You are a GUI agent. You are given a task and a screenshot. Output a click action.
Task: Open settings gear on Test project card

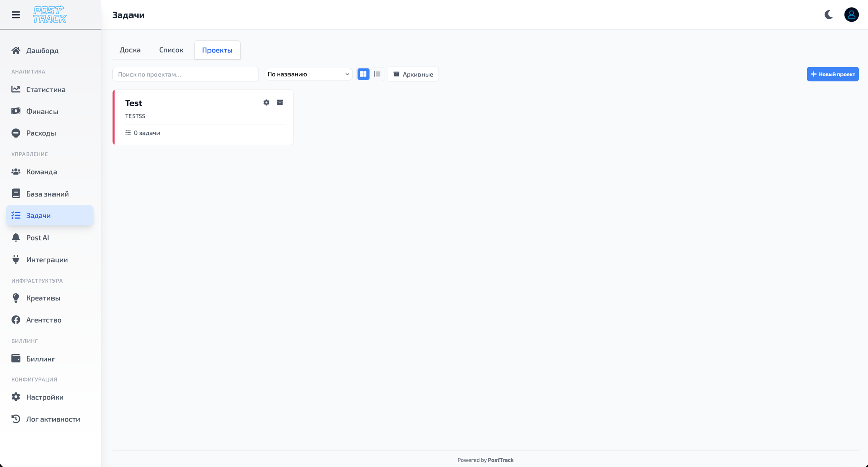(266, 102)
